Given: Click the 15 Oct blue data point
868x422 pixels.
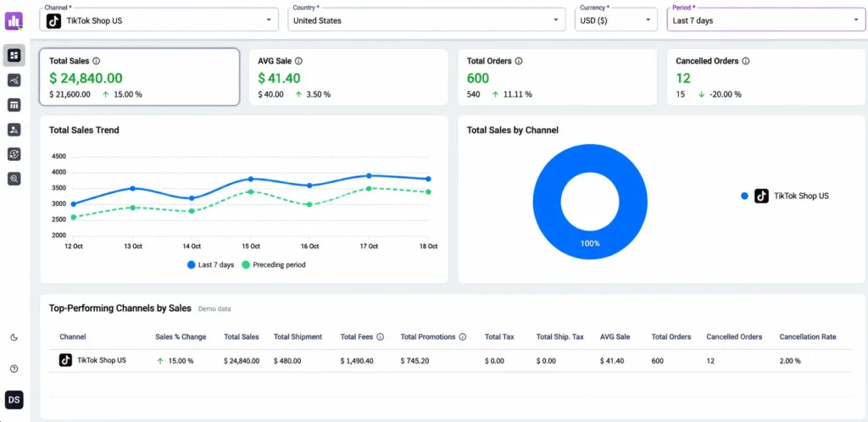Looking at the screenshot, I should click(x=251, y=179).
